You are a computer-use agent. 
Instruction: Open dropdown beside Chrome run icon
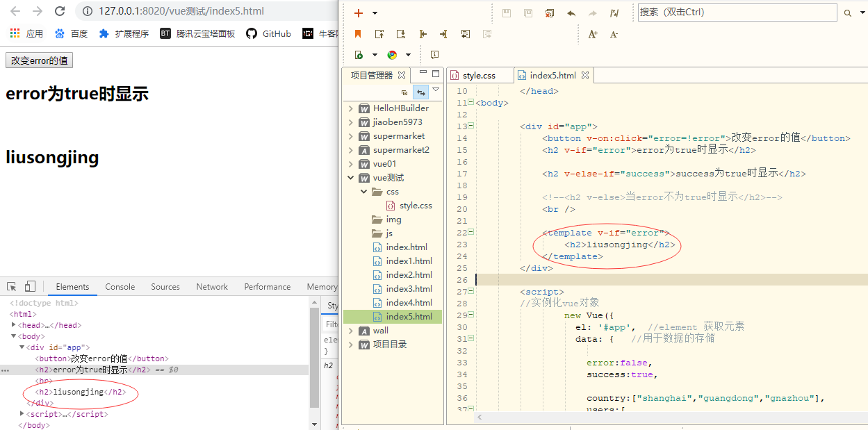409,55
